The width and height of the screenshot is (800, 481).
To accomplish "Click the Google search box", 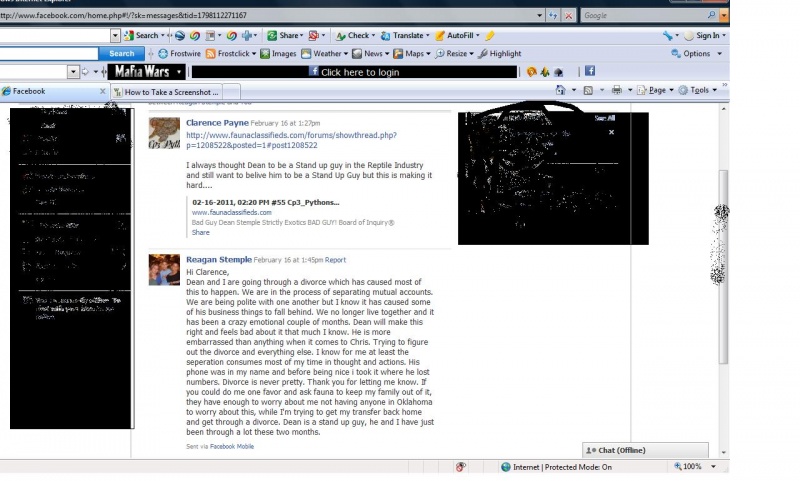I will tap(644, 15).
